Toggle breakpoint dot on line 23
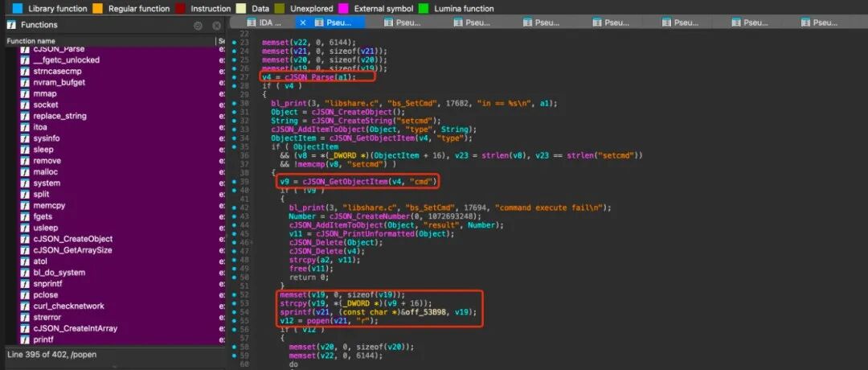868x370 pixels. tap(235, 42)
